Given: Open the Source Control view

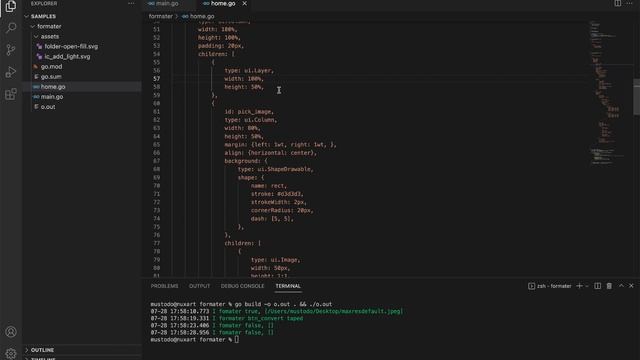Looking at the screenshot, I should click(x=11, y=50).
